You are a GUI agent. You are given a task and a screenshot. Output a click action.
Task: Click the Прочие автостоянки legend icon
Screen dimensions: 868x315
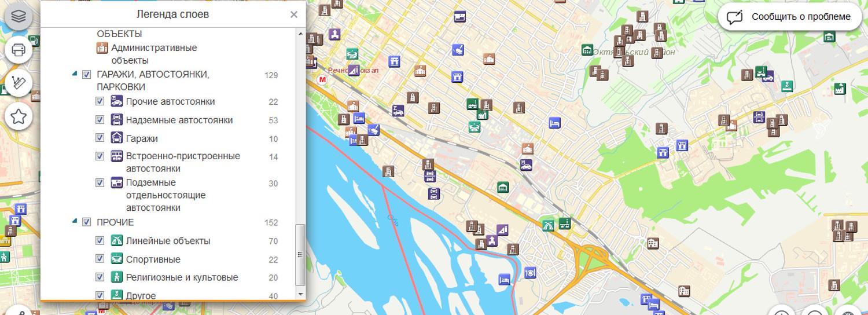click(x=117, y=101)
